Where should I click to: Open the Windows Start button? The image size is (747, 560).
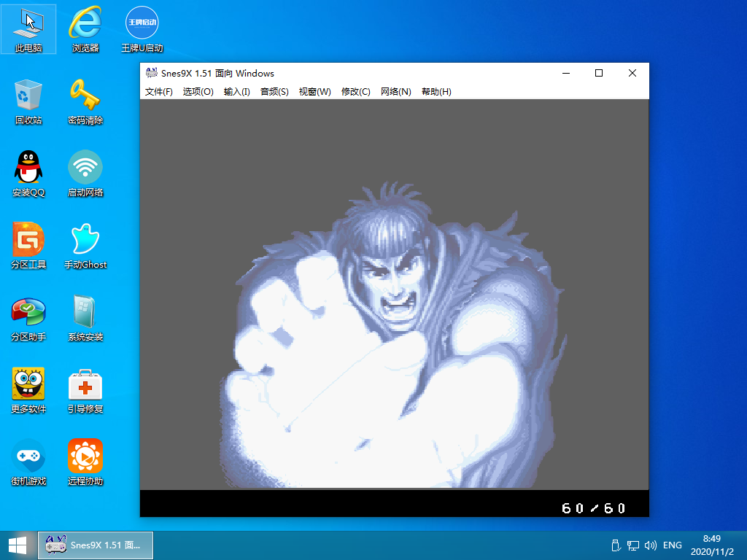coord(18,545)
